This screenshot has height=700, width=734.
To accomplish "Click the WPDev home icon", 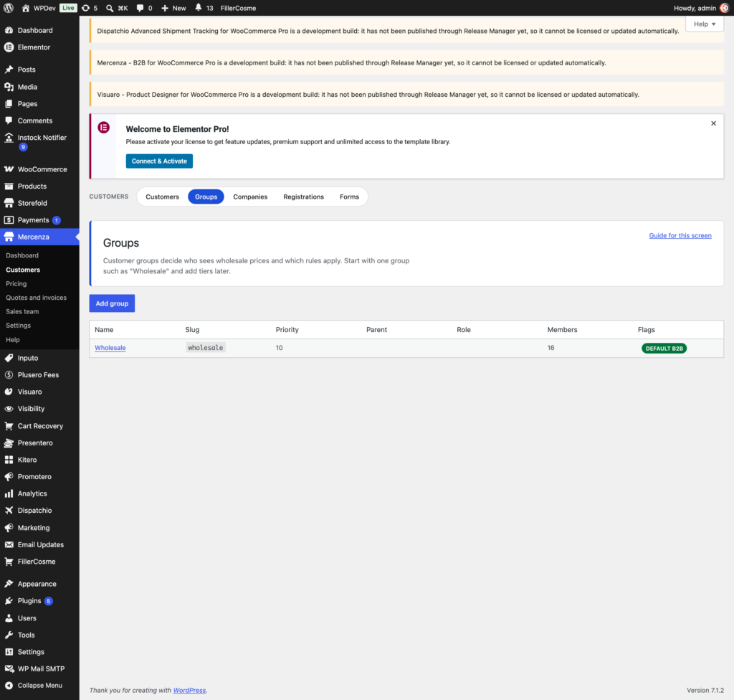I will point(26,8).
